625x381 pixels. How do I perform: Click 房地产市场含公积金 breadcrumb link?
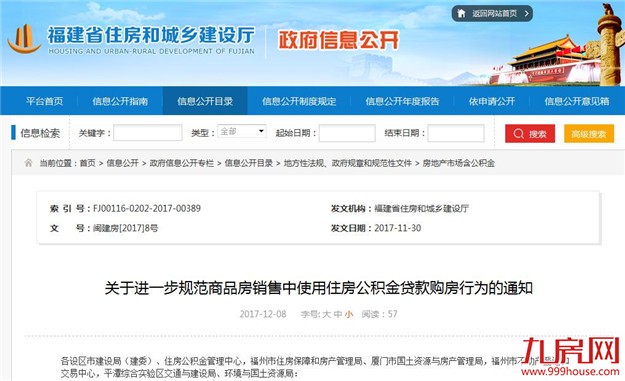pyautogui.click(x=458, y=163)
